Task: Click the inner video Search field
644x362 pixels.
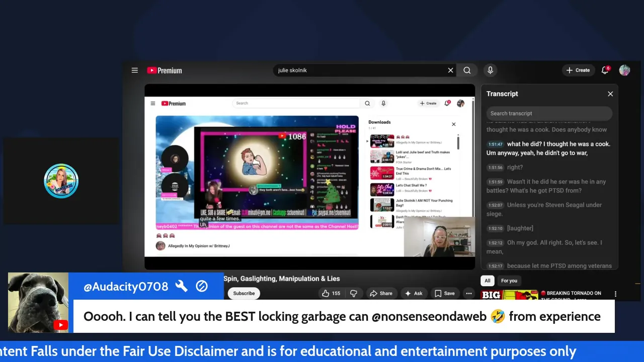Action: [x=296, y=103]
